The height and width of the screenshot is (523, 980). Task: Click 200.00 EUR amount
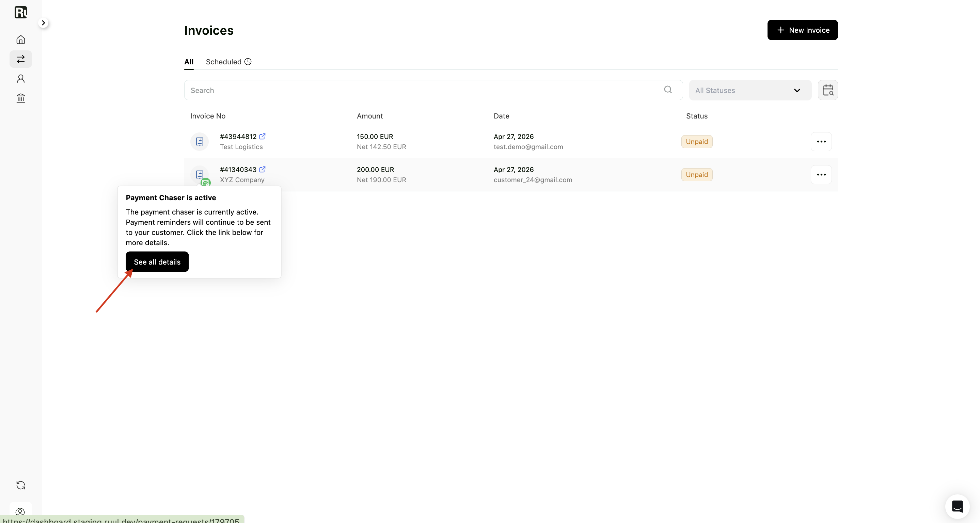(376, 169)
